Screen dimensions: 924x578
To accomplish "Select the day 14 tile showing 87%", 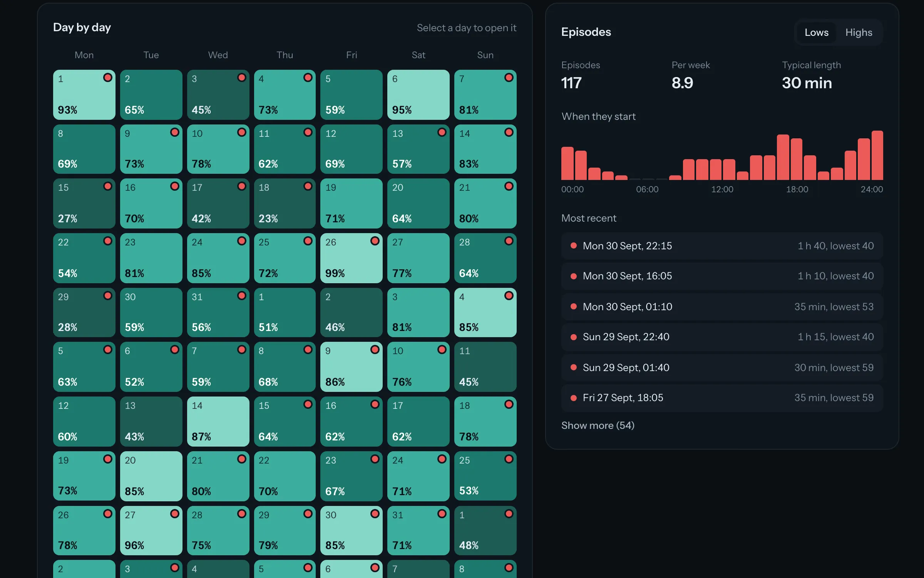I will [x=218, y=422].
